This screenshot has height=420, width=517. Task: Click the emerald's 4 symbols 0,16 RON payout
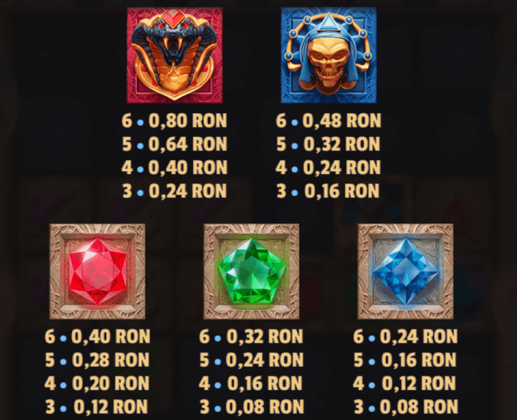[251, 383]
